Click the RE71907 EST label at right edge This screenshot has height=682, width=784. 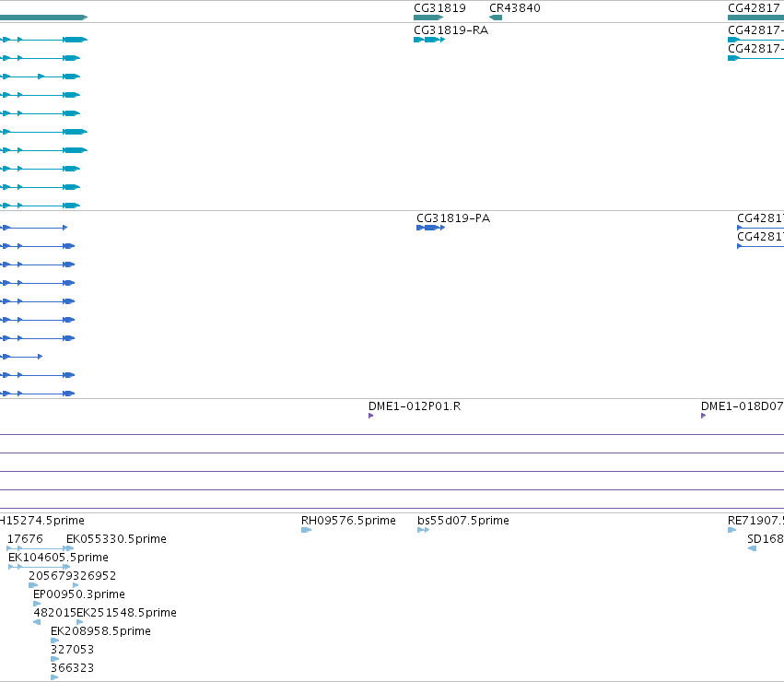[756, 521]
